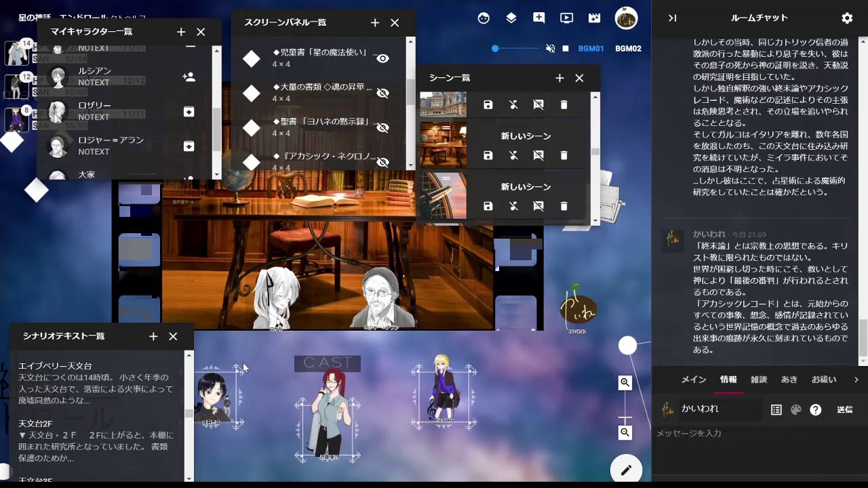Viewport: 868px width, 488px height.
Task: Select the BGM01 button
Action: coord(591,49)
